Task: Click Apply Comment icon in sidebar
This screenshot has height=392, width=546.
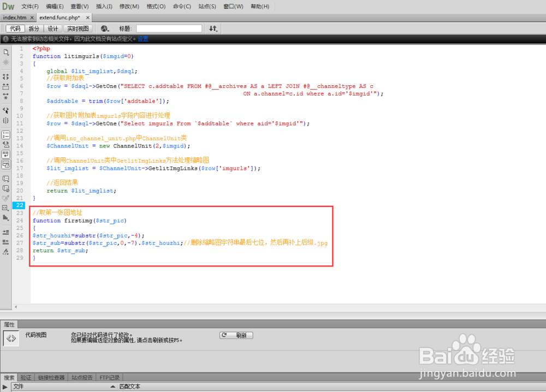Action: (x=6, y=179)
